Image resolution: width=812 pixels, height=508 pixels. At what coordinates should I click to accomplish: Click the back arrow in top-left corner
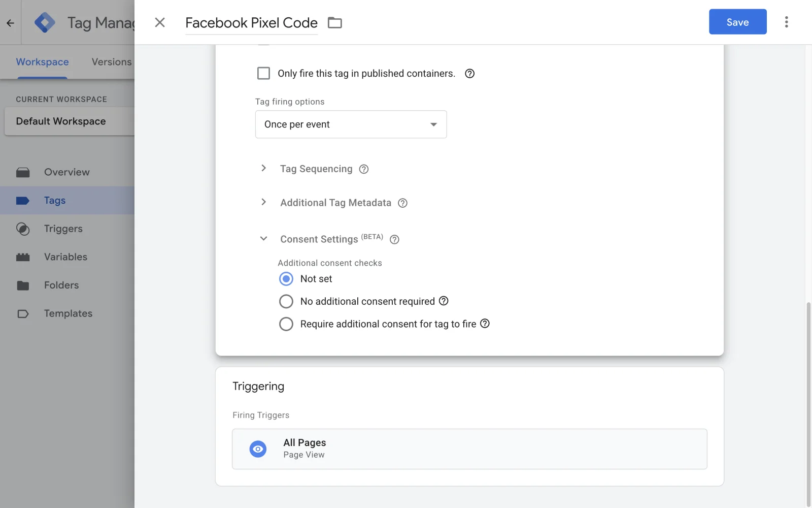coord(10,23)
